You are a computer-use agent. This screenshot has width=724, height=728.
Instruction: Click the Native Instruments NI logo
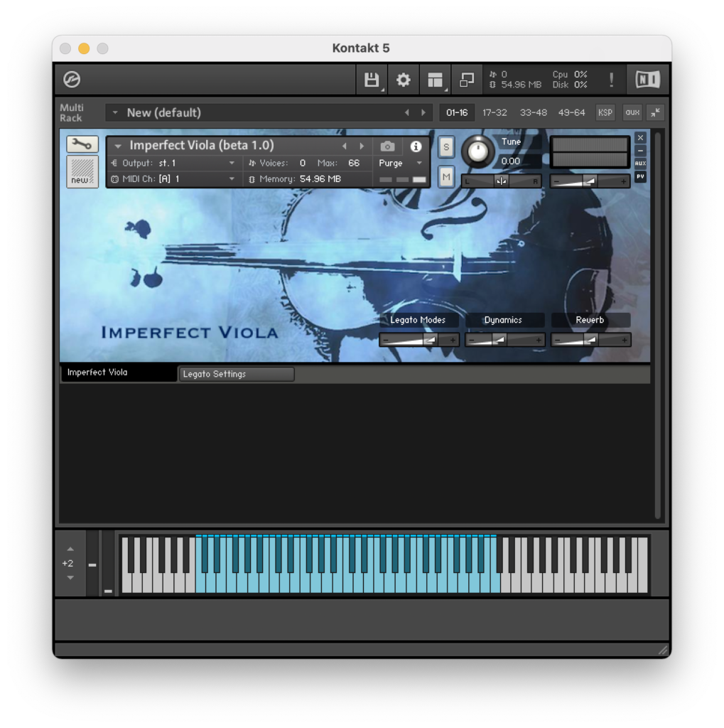647,80
